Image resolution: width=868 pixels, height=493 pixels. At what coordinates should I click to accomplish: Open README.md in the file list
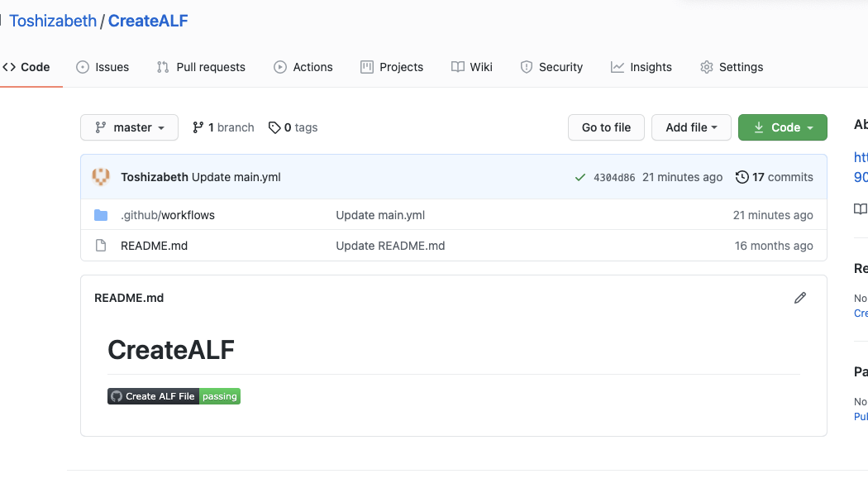(154, 246)
